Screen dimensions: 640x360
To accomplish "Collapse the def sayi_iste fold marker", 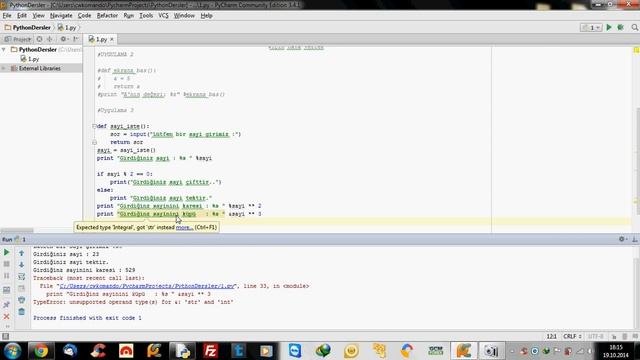I will click(94, 126).
